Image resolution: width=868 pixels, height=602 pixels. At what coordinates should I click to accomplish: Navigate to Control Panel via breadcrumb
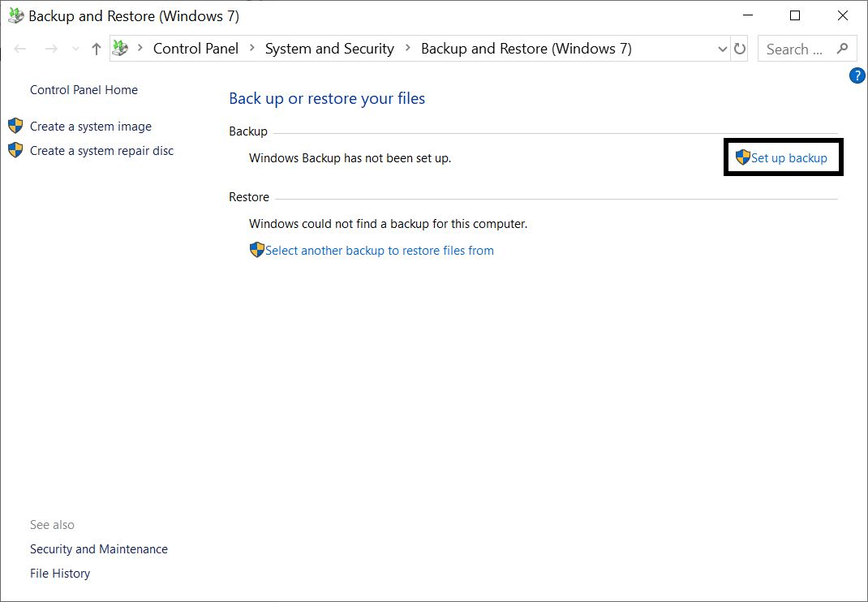196,49
